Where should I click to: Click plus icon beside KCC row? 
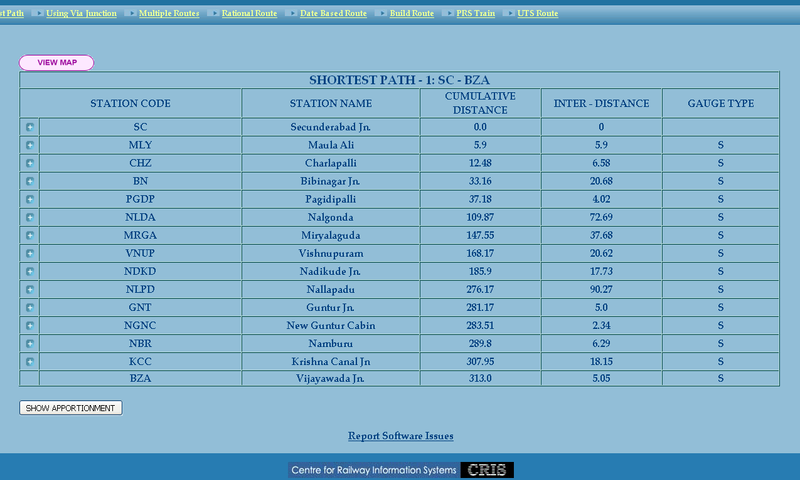30,362
